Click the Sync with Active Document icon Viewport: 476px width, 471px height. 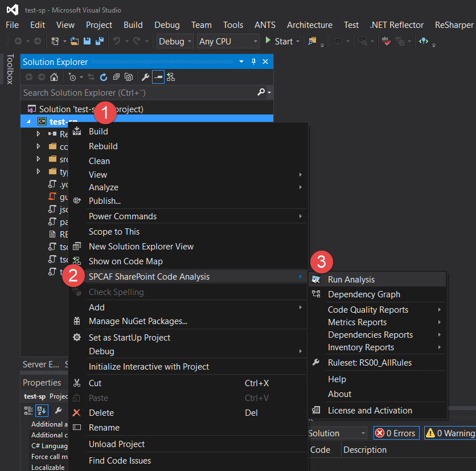(91, 77)
